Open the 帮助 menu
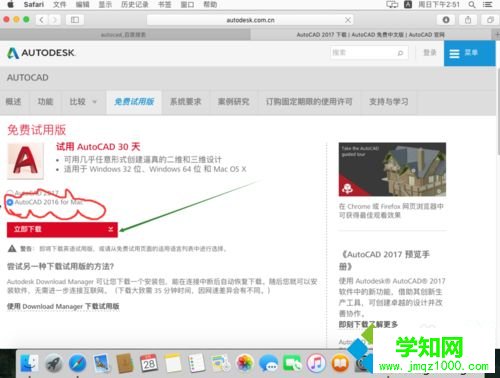 [210, 5]
